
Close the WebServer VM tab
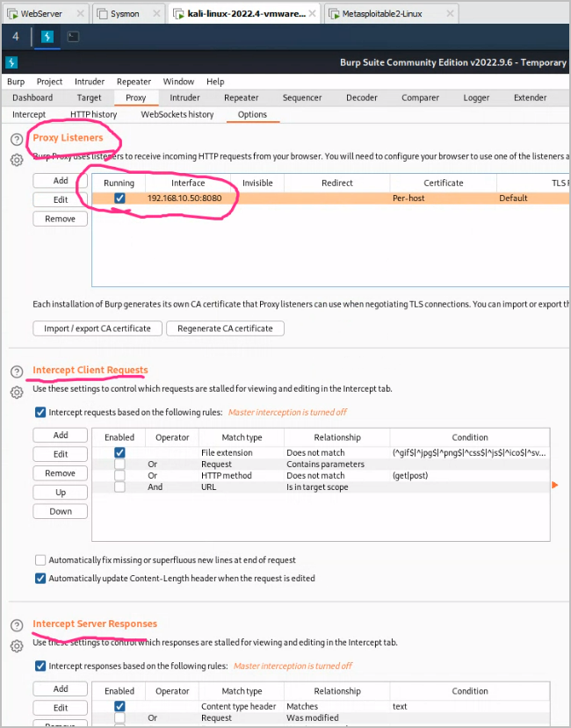click(x=80, y=13)
